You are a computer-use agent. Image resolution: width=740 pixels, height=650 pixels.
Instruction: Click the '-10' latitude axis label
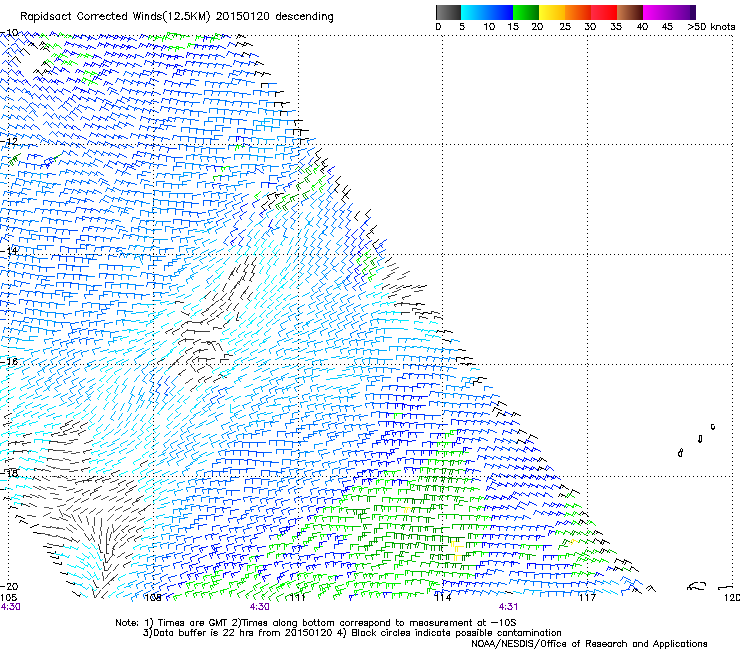9,33
